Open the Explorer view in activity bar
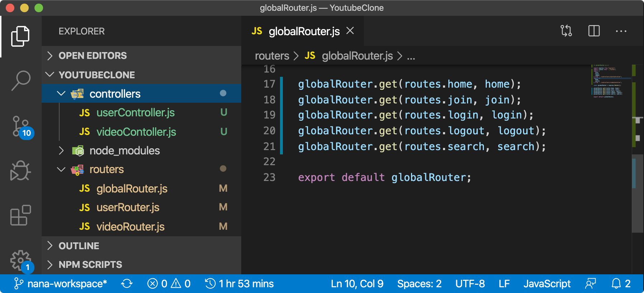Image resolution: width=644 pixels, height=293 pixels. 20,36
